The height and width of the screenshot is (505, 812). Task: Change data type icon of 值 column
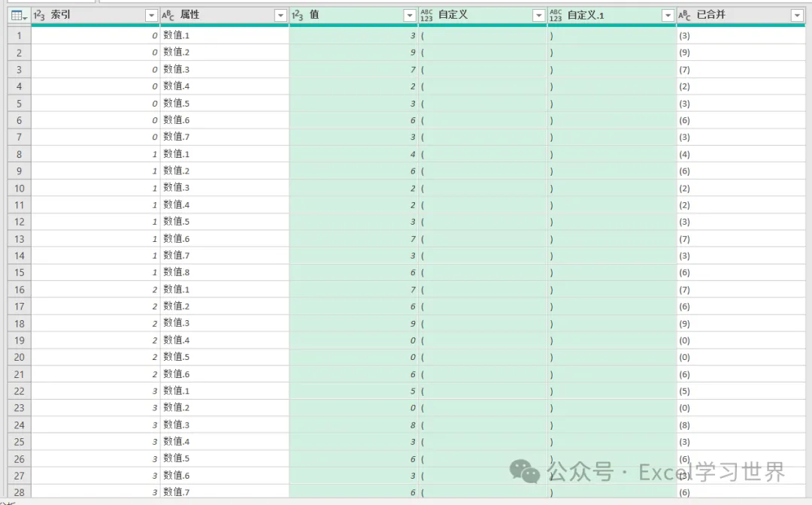[297, 16]
